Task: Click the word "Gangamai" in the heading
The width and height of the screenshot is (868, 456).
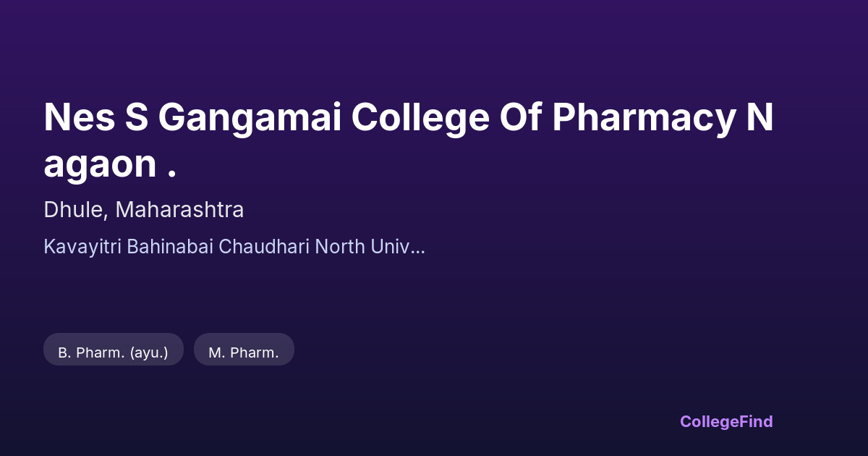Action: pyautogui.click(x=250, y=117)
